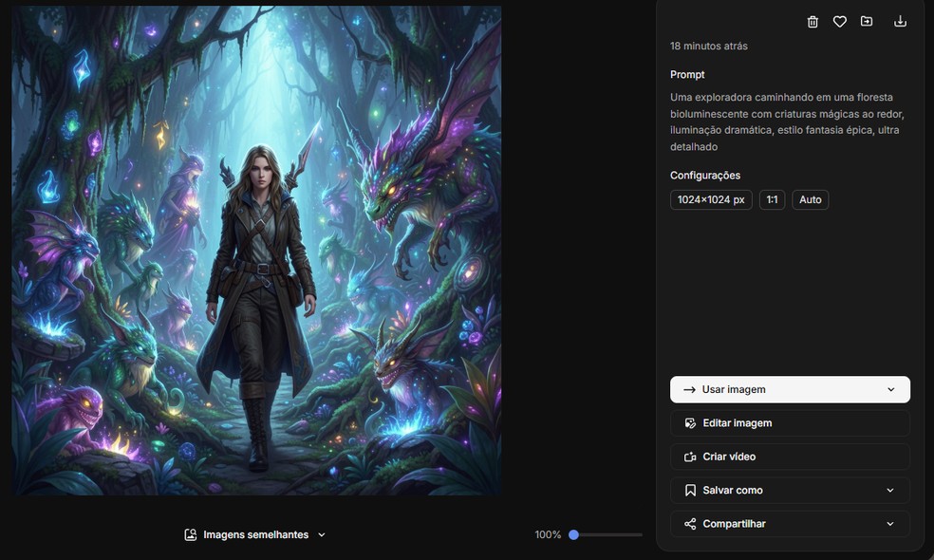This screenshot has height=560, width=934.
Task: Open Editar imagem
Action: (790, 423)
